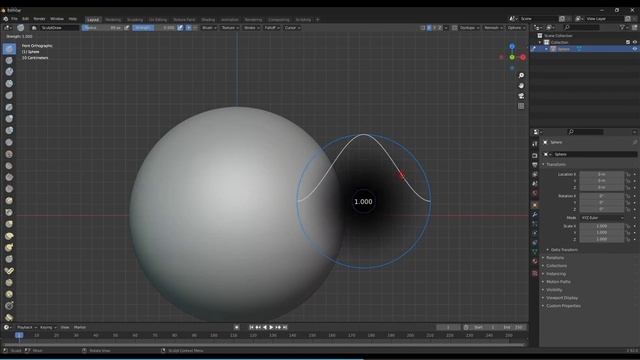Select the Clay sculpt tool
Screen dimensions: 640x360
[x=9, y=72]
